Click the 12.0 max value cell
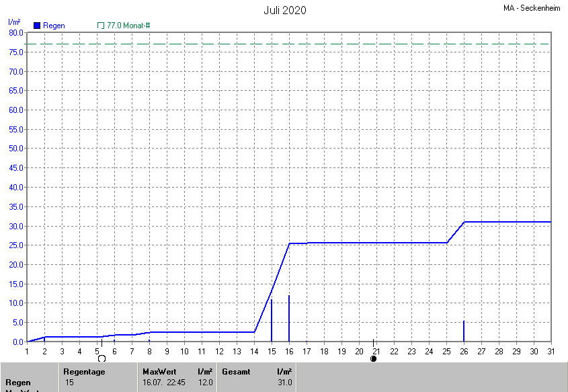568x392 pixels. pyautogui.click(x=205, y=383)
